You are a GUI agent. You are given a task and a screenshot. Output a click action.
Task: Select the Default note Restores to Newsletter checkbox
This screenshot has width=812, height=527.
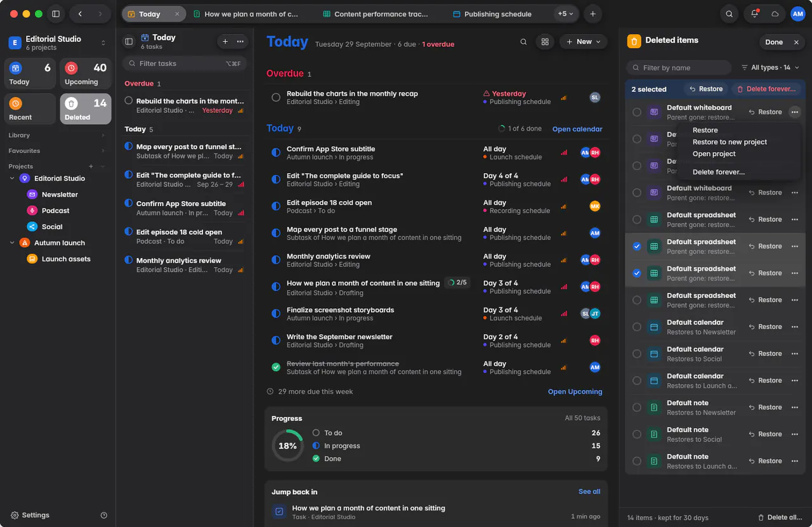[637, 408]
